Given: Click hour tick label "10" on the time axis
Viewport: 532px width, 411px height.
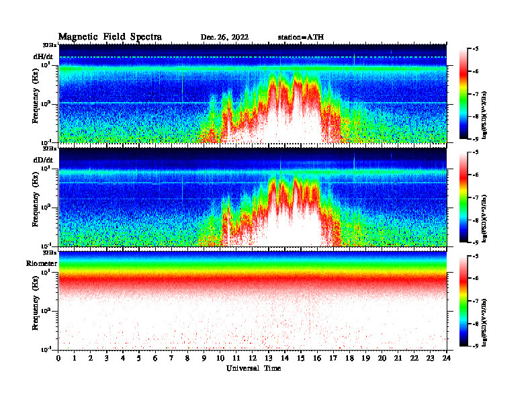Looking at the screenshot, I should pyautogui.click(x=220, y=359).
